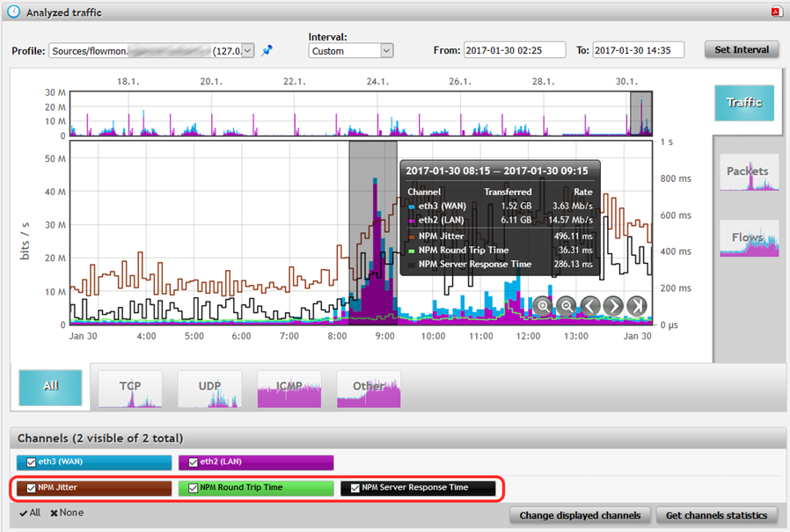
Task: Toggle the eth3 (WAN) channel checkbox
Action: point(32,462)
